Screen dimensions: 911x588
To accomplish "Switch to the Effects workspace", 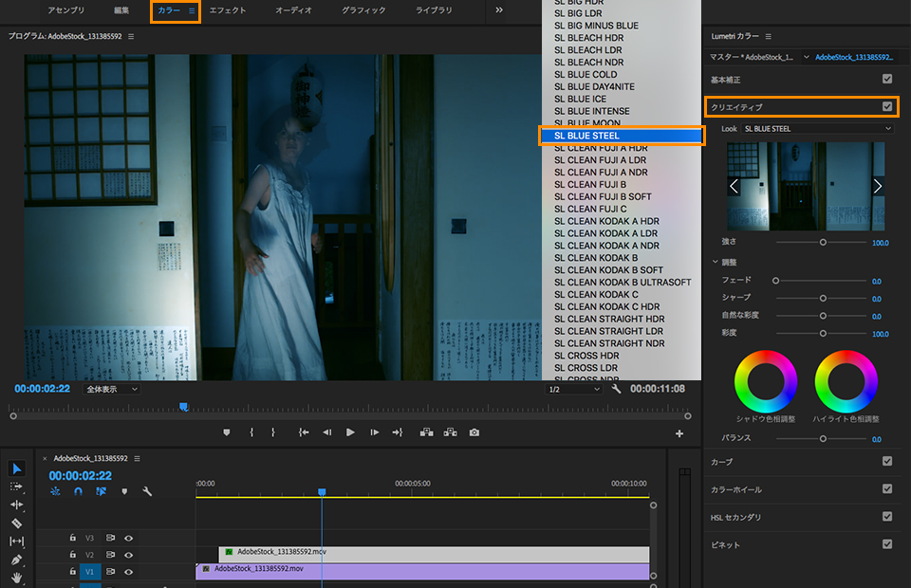I will tap(228, 10).
